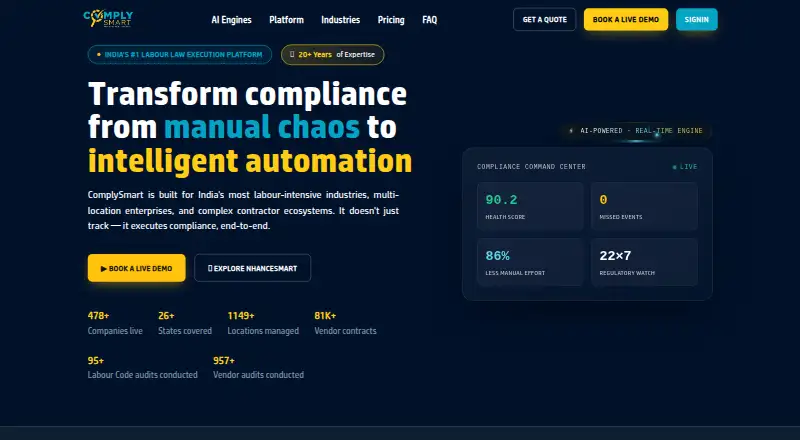Screen dimensions: 800x440
Task: Click the 1149+ Locations managed stat
Action: 263,323
